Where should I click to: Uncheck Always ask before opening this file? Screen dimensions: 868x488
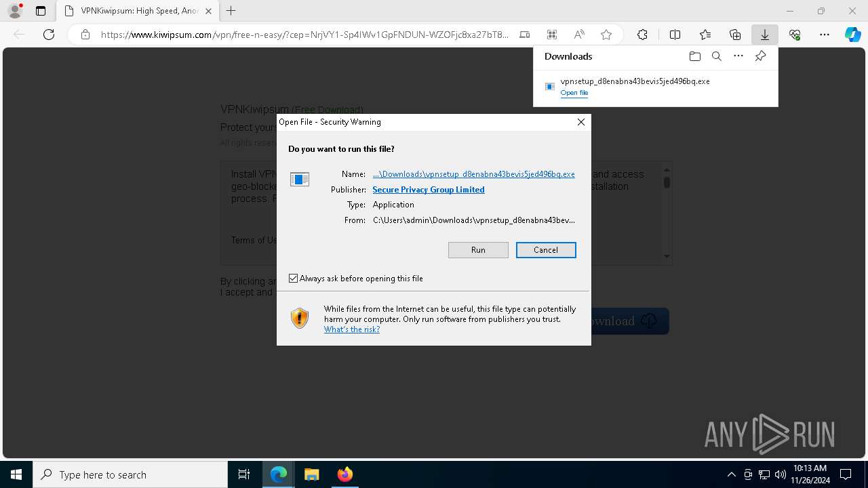click(293, 279)
